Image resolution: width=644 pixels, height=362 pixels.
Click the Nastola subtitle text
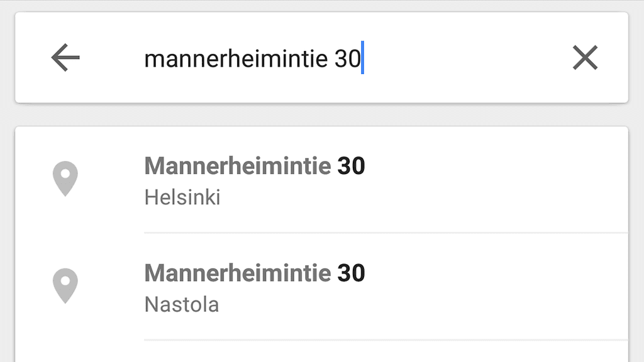[x=182, y=305]
